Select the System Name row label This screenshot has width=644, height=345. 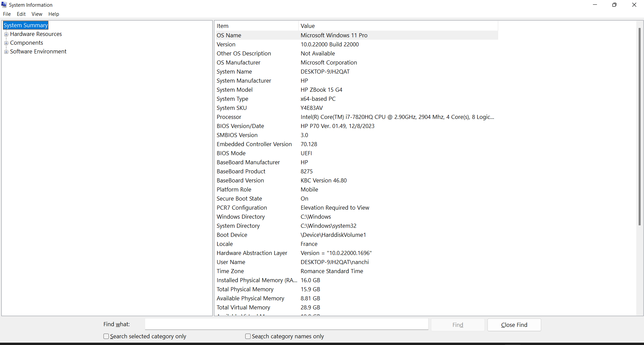[234, 72]
